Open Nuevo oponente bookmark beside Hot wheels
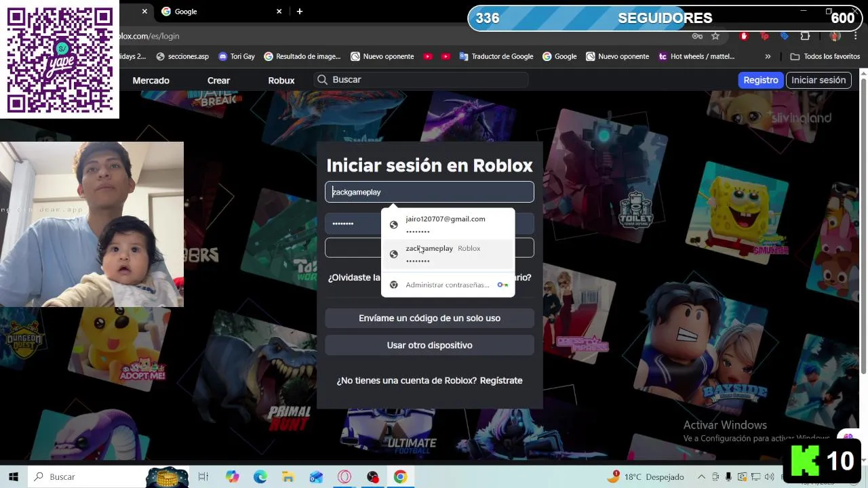This screenshot has height=488, width=868. (617, 56)
